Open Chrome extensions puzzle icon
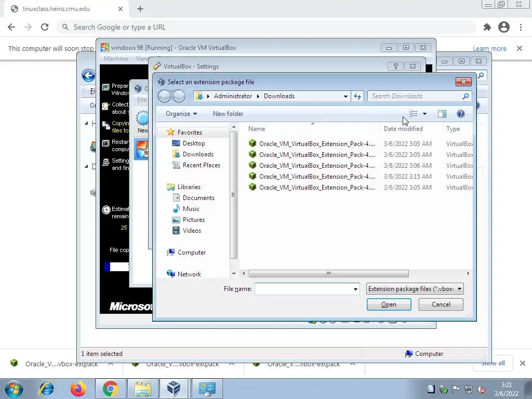 pyautogui.click(x=487, y=27)
